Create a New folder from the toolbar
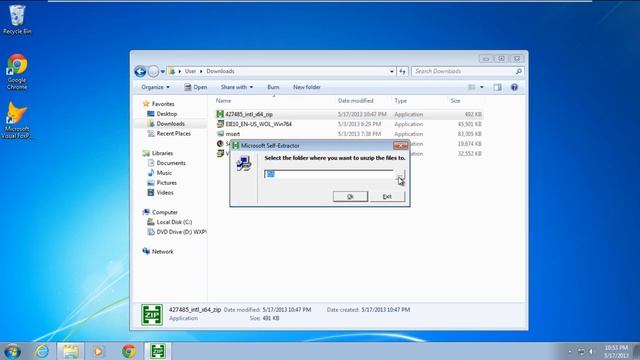The width and height of the screenshot is (640, 360). pyautogui.click(x=307, y=87)
